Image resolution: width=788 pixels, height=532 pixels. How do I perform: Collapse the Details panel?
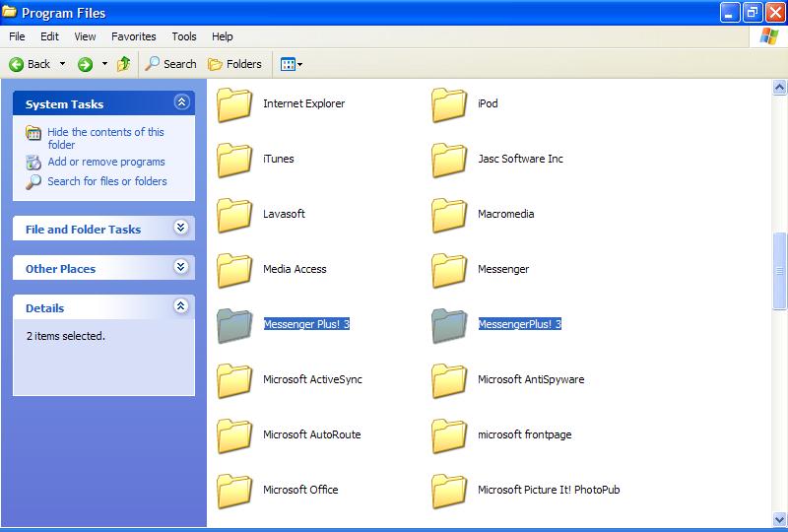(181, 305)
